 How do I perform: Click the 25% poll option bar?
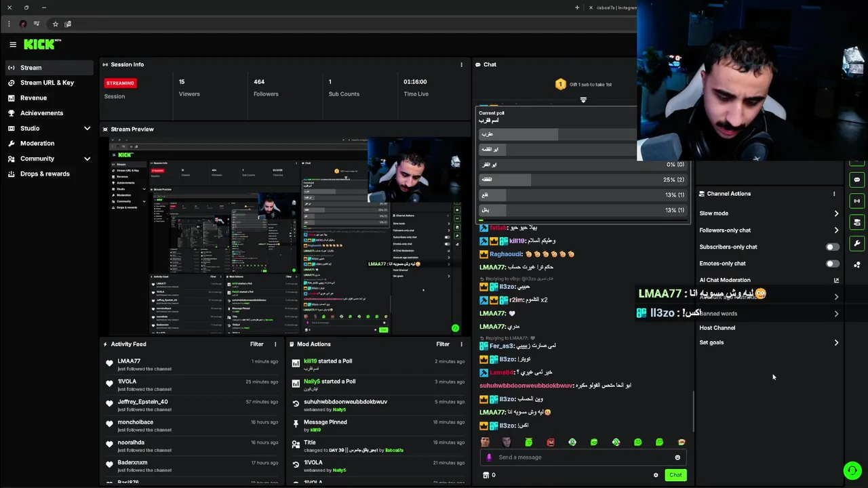tap(583, 180)
